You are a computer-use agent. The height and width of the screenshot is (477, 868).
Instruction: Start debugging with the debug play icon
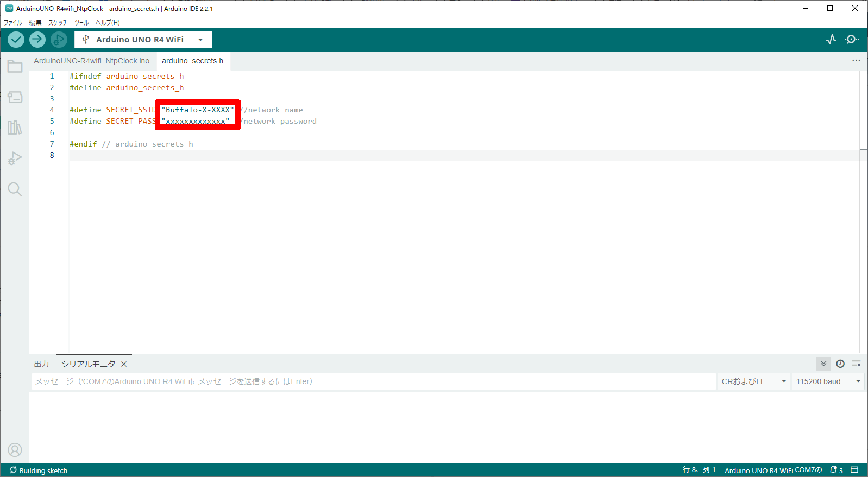(x=59, y=40)
